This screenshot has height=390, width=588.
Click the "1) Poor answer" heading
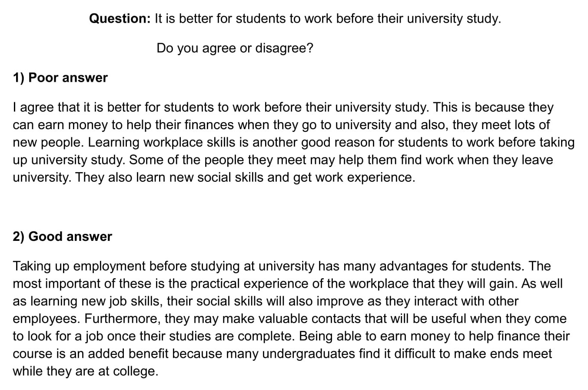coord(60,78)
